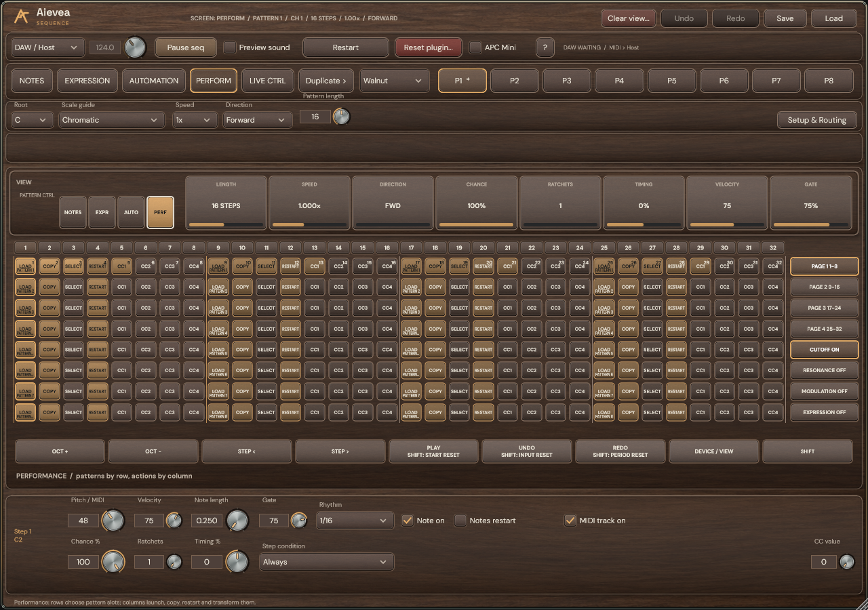Viewport: 868px width, 610px height.
Task: Click the Ratchets knob in step editor
Action: coord(174,562)
